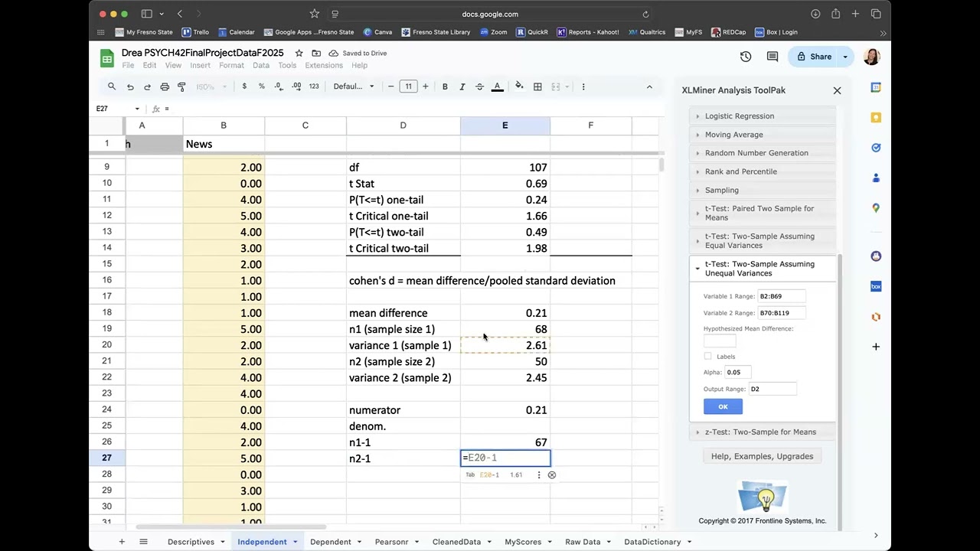The height and width of the screenshot is (551, 980).
Task: Expand z-Test Two-Sample for Means
Action: (763, 432)
